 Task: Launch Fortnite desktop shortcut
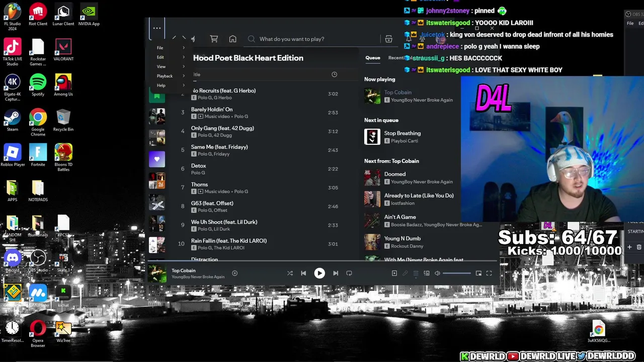coord(38,155)
